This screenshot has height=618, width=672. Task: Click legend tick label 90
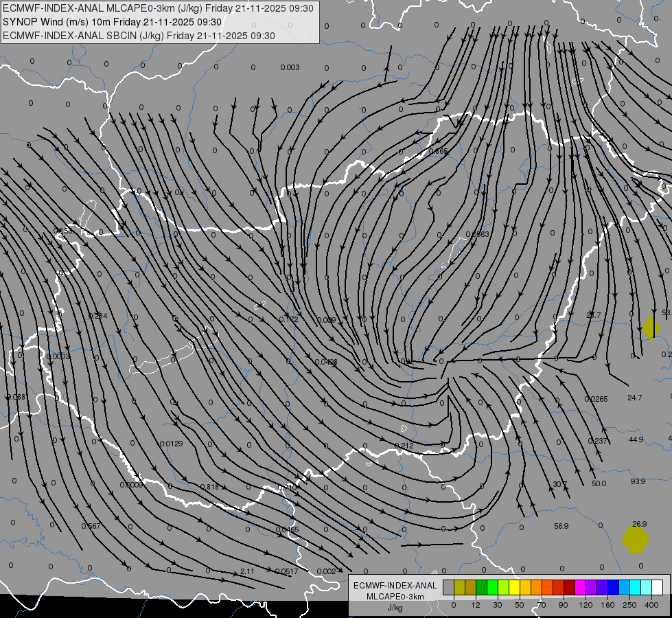click(x=563, y=605)
